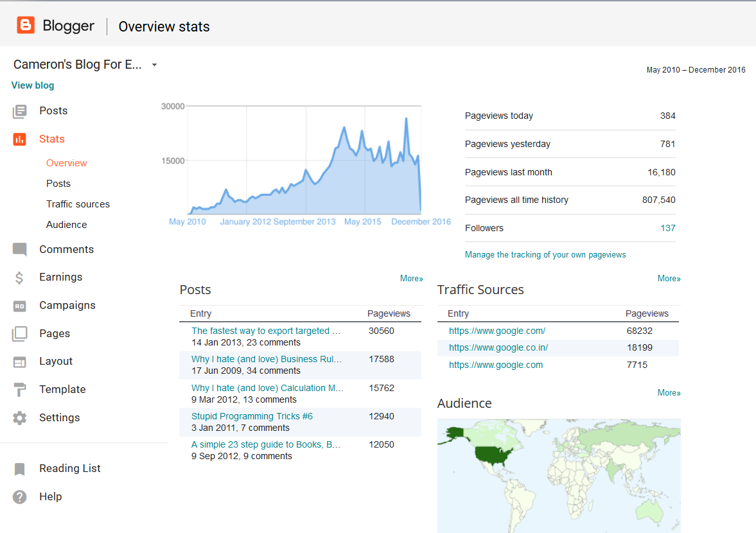Click the blog title Cameron's Blog For E...
The width and height of the screenshot is (756, 533).
[x=78, y=65]
